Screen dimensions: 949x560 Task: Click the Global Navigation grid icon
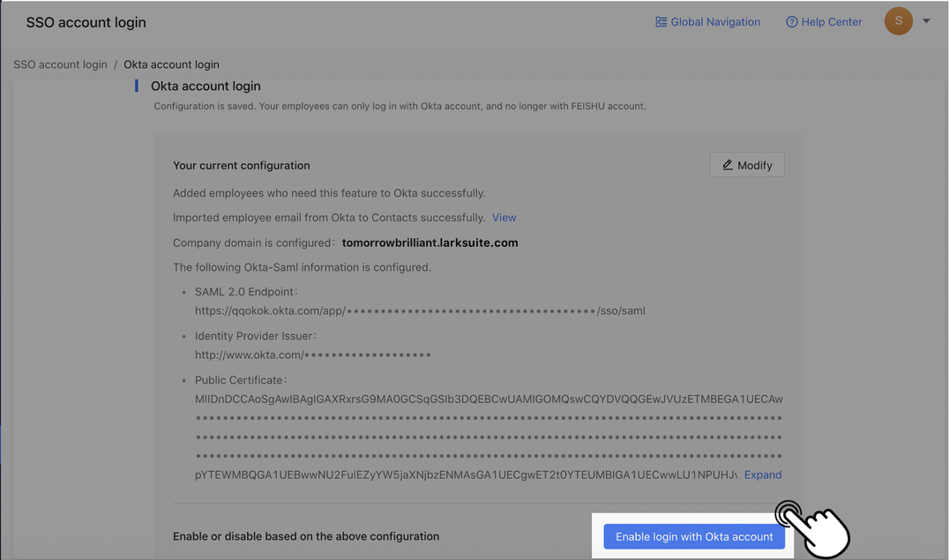tap(661, 21)
